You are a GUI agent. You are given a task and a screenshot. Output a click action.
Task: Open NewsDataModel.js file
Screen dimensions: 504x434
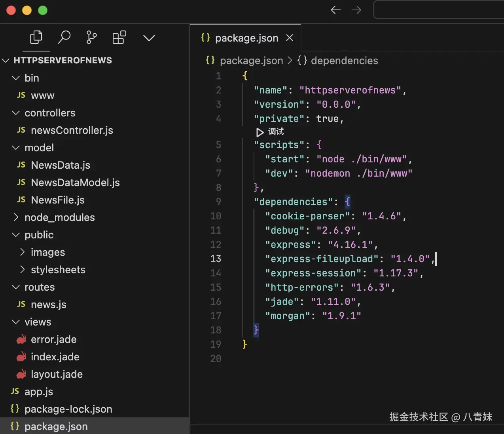[75, 183]
